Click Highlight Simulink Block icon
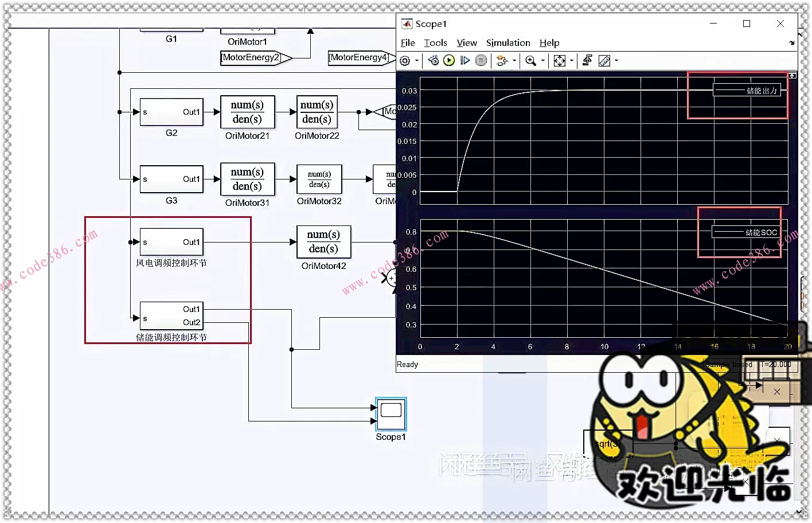Image resolution: width=812 pixels, height=523 pixels. [502, 61]
